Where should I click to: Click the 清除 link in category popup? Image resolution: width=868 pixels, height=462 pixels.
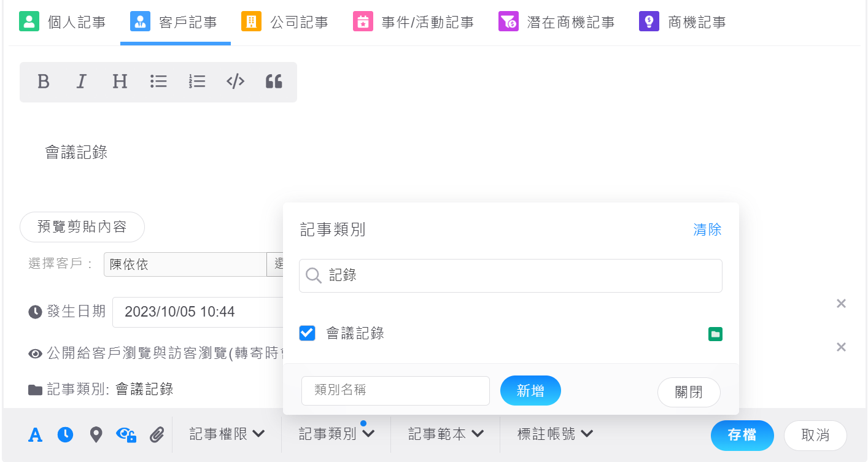point(707,230)
